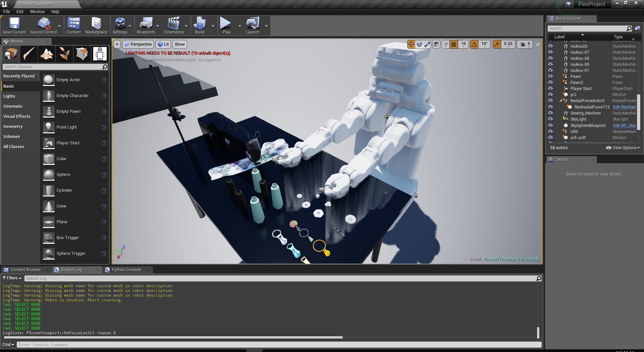Hide the UR5 skeletal mesh actor
The height and width of the screenshot is (352, 644).
pos(550,132)
